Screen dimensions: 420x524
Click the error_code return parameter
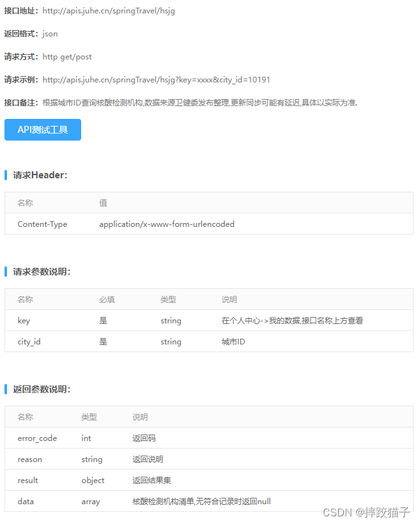click(37, 438)
